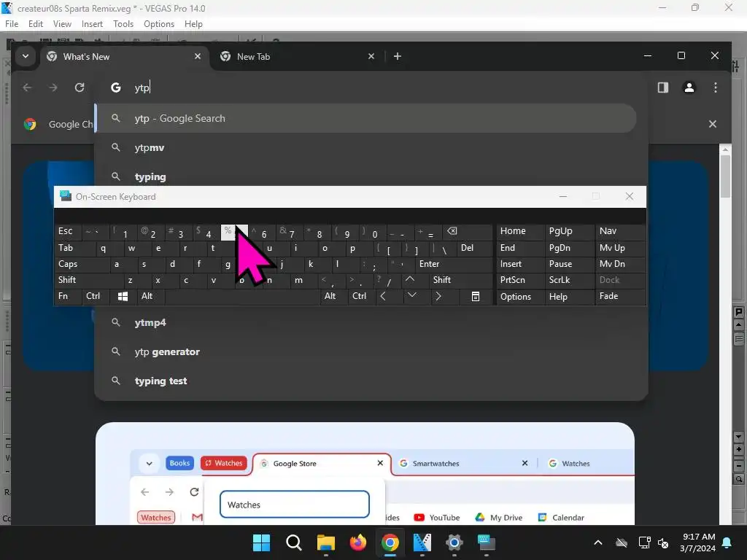Click Esc key on On-Screen Keyboard
The width and height of the screenshot is (747, 560).
point(68,231)
